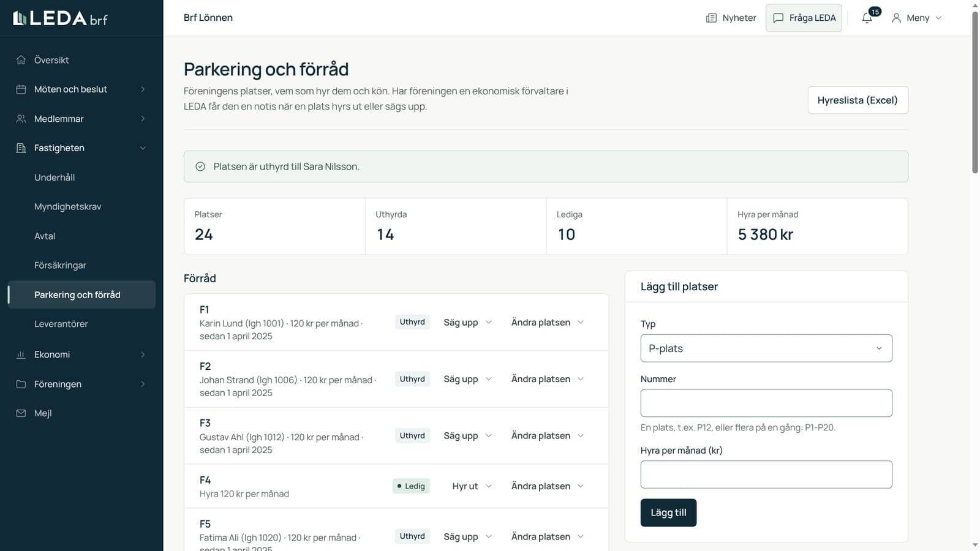This screenshot has width=980, height=551.
Task: Collapse the Fastigheten submenu chevron
Action: tap(143, 148)
